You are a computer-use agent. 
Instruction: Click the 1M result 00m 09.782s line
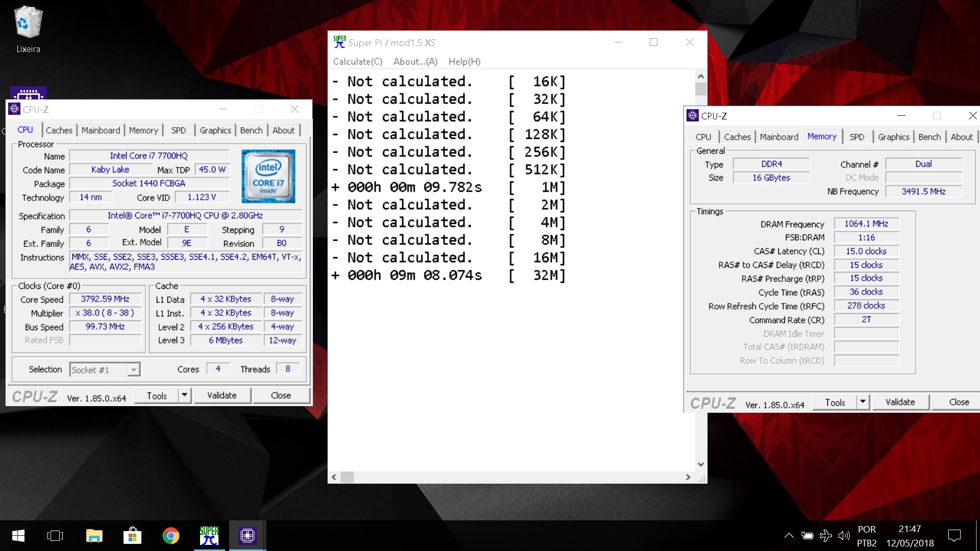(x=448, y=187)
